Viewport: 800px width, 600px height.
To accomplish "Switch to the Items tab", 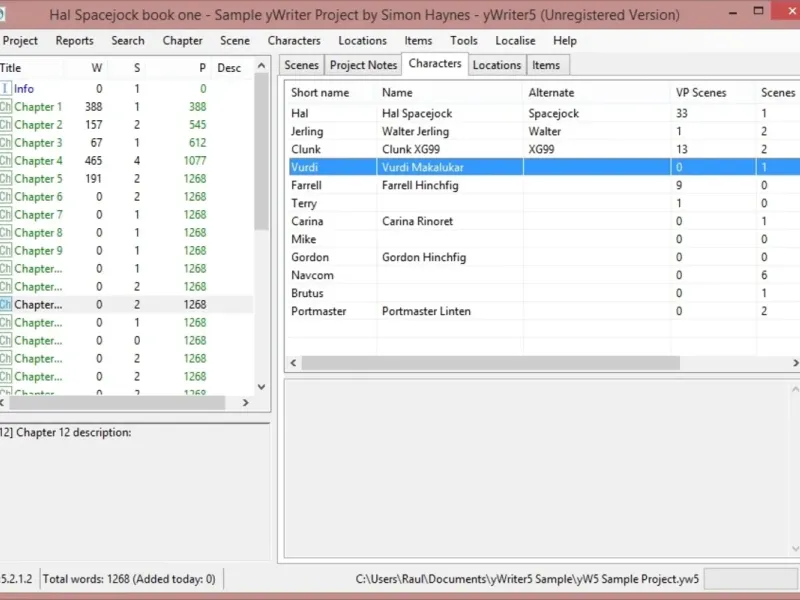I will pos(546,65).
